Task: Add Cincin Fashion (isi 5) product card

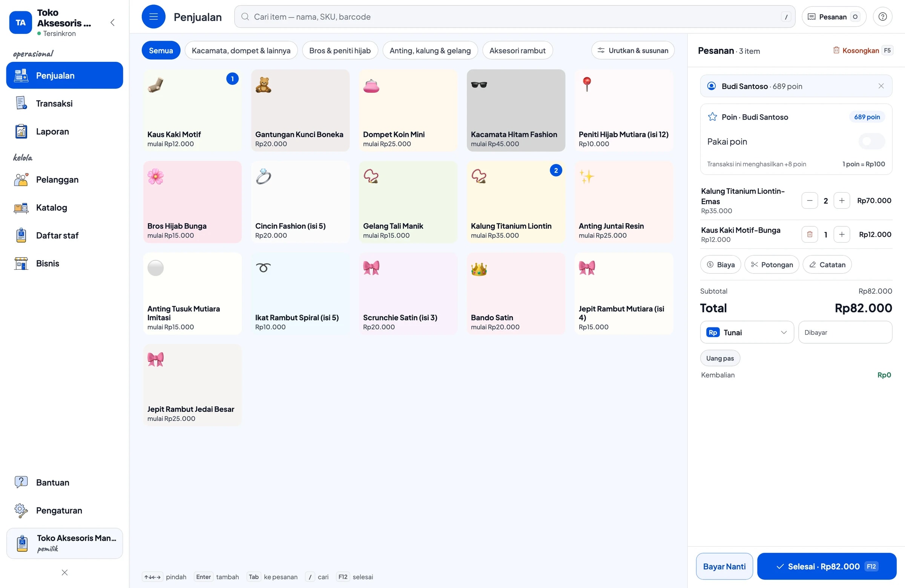Action: point(300,202)
